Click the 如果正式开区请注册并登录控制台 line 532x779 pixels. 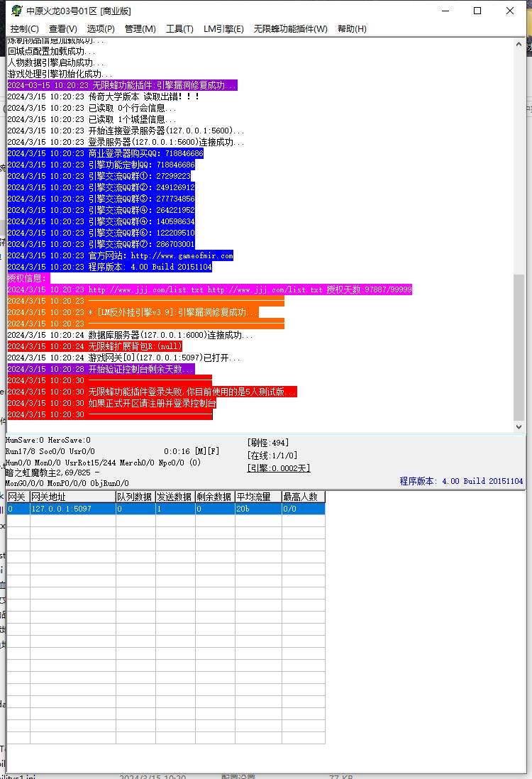tap(112, 404)
